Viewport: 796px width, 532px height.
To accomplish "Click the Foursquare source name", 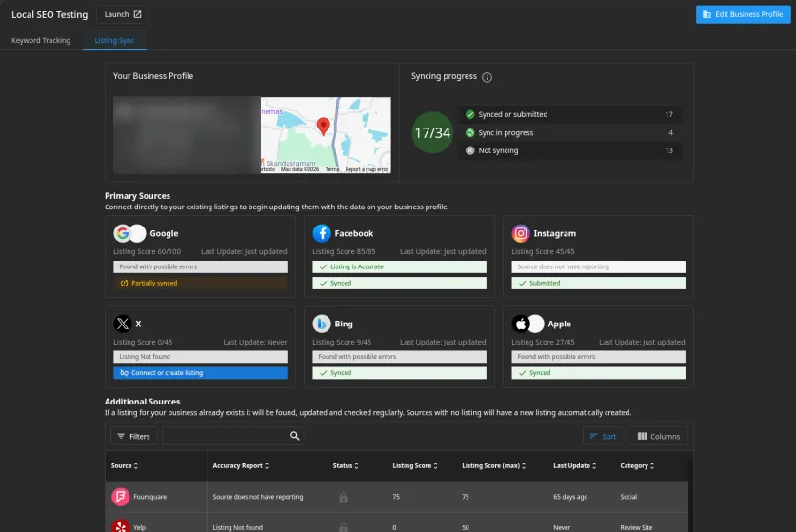I will (x=149, y=497).
